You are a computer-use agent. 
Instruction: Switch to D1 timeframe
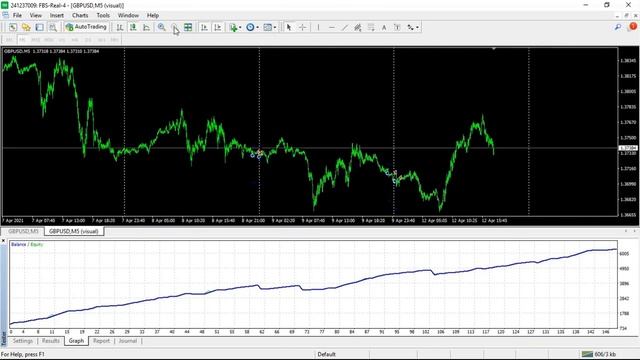coord(88,40)
